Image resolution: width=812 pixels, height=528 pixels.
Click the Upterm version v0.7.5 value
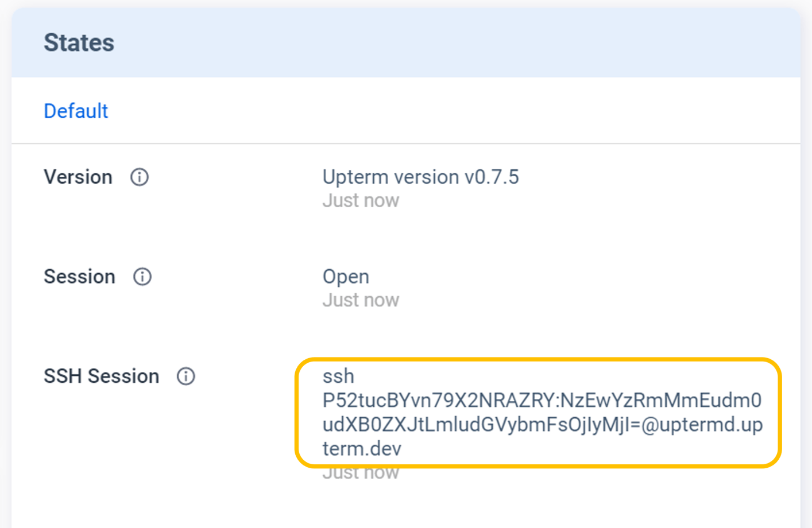(420, 177)
